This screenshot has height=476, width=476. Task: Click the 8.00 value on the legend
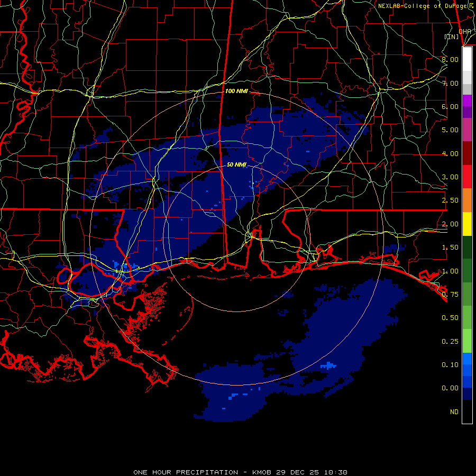[x=450, y=59]
